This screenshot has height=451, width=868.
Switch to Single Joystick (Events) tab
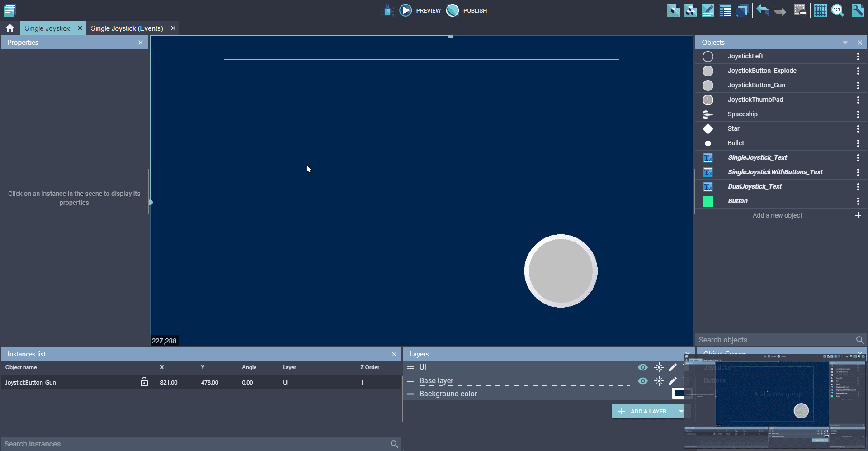point(127,28)
